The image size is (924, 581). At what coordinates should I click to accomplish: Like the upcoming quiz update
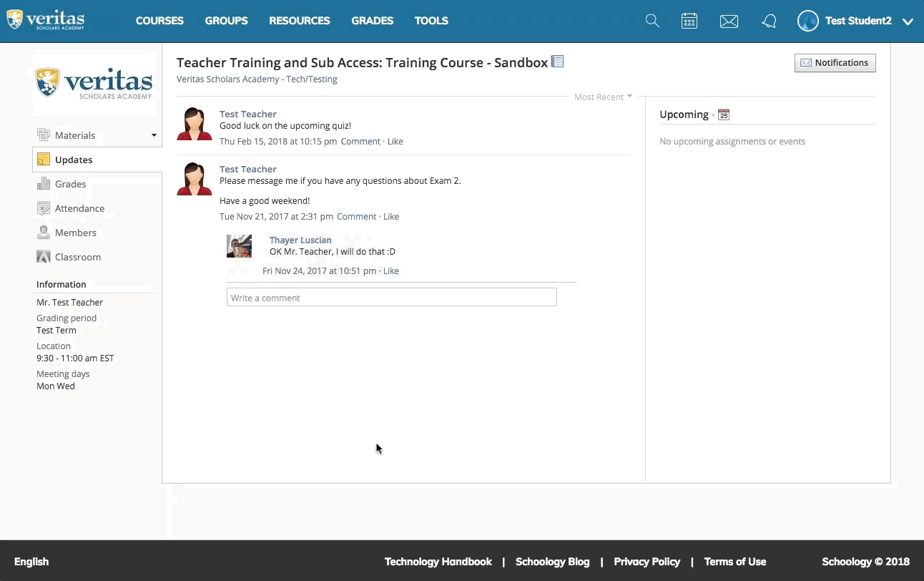coord(395,142)
